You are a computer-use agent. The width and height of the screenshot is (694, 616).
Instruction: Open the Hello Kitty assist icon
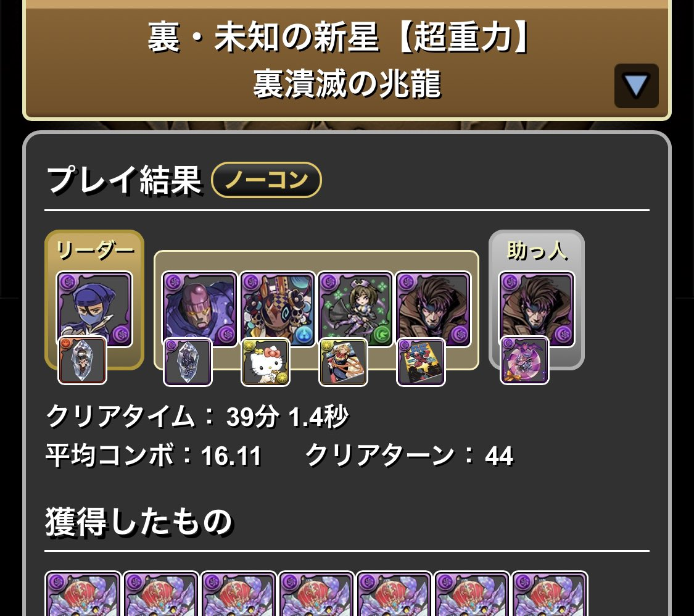click(x=265, y=362)
